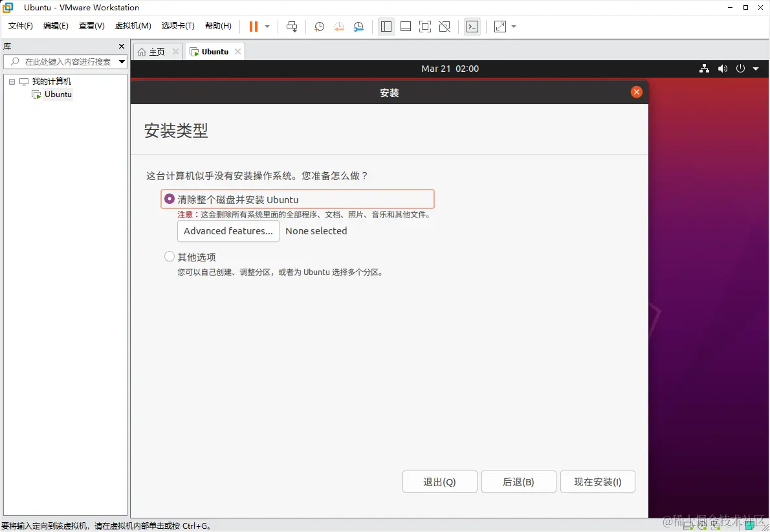Toggle the library sidebar view icon
This screenshot has width=770, height=532.
pyautogui.click(x=386, y=27)
